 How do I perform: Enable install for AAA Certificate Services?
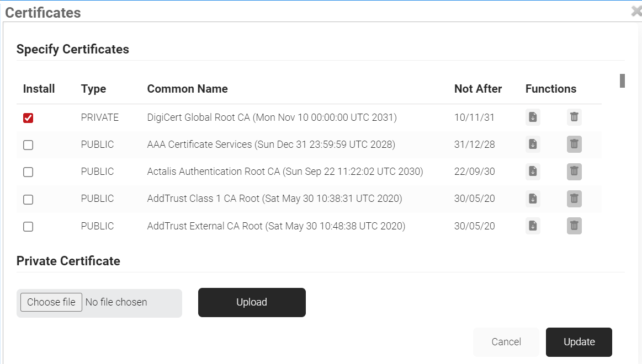pos(28,145)
